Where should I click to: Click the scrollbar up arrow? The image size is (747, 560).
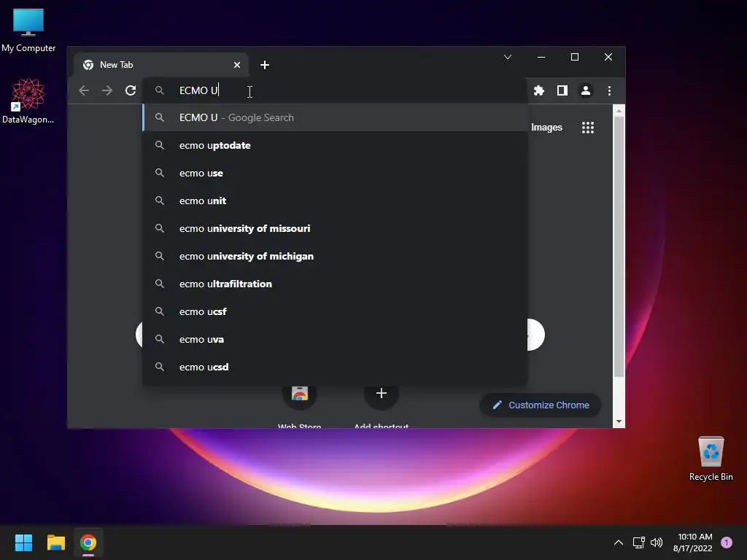619,111
